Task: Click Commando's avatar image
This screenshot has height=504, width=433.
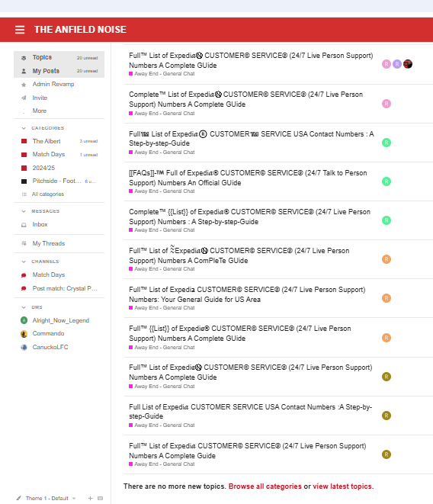Action: pos(24,334)
